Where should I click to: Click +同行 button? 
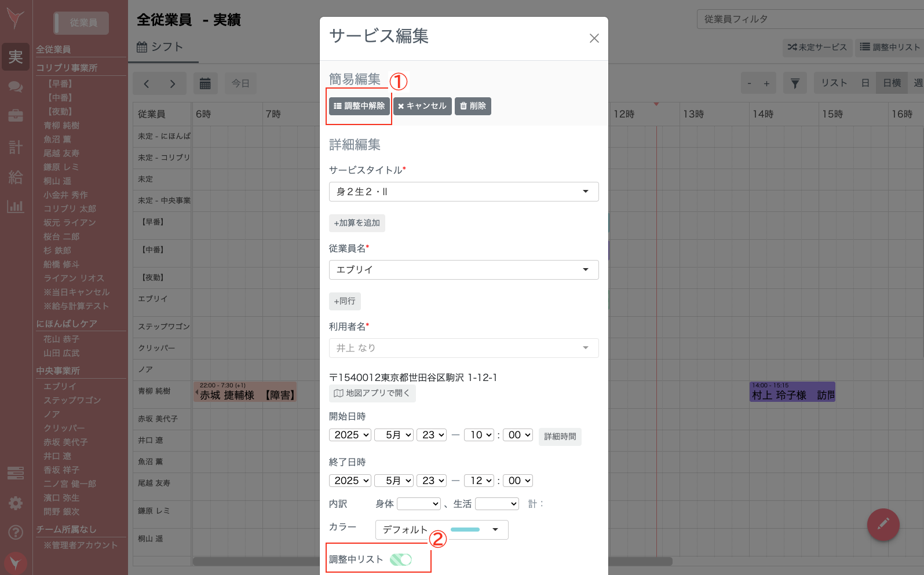(345, 301)
